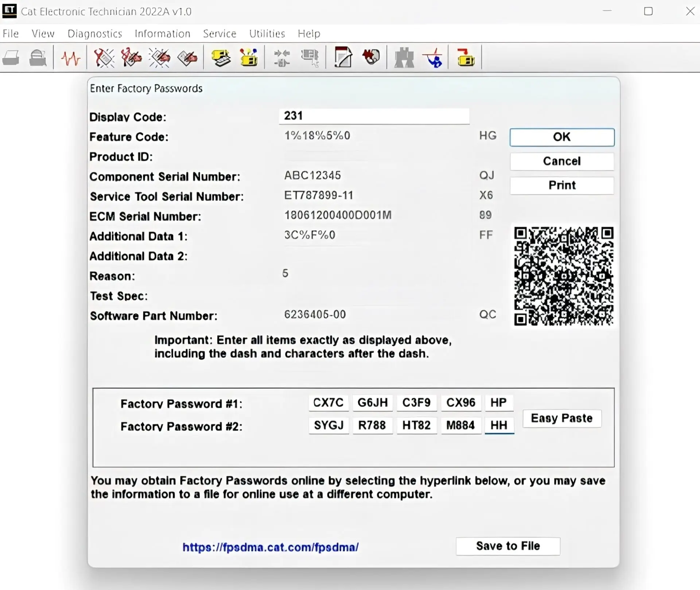Open the Diagnostics menu

pos(95,34)
